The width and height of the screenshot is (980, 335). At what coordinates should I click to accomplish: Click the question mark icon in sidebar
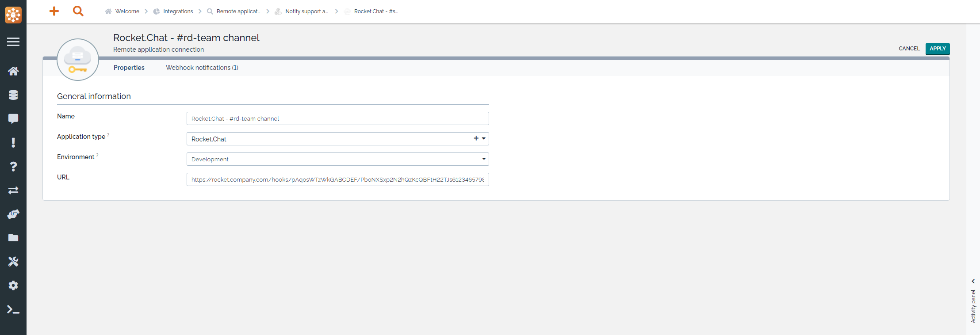click(x=13, y=167)
